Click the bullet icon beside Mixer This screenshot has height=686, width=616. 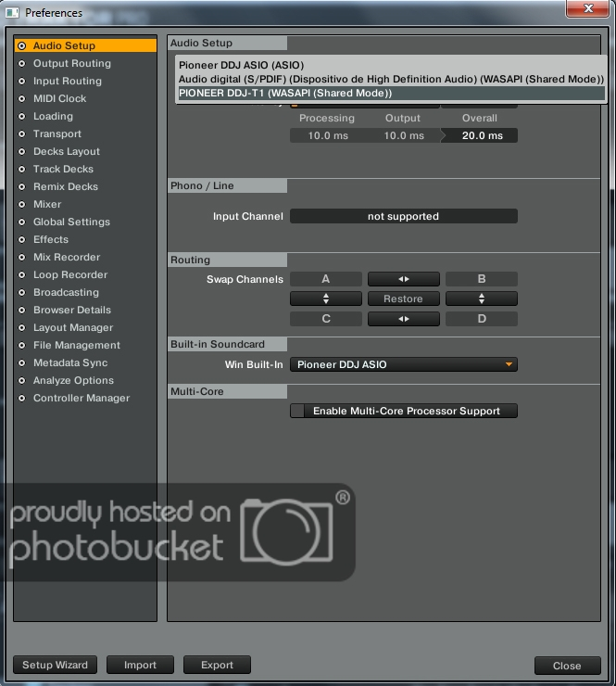(22, 204)
